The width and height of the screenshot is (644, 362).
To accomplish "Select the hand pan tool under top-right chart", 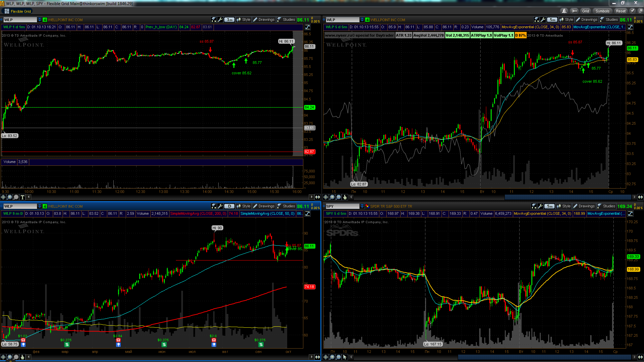I will click(x=345, y=197).
